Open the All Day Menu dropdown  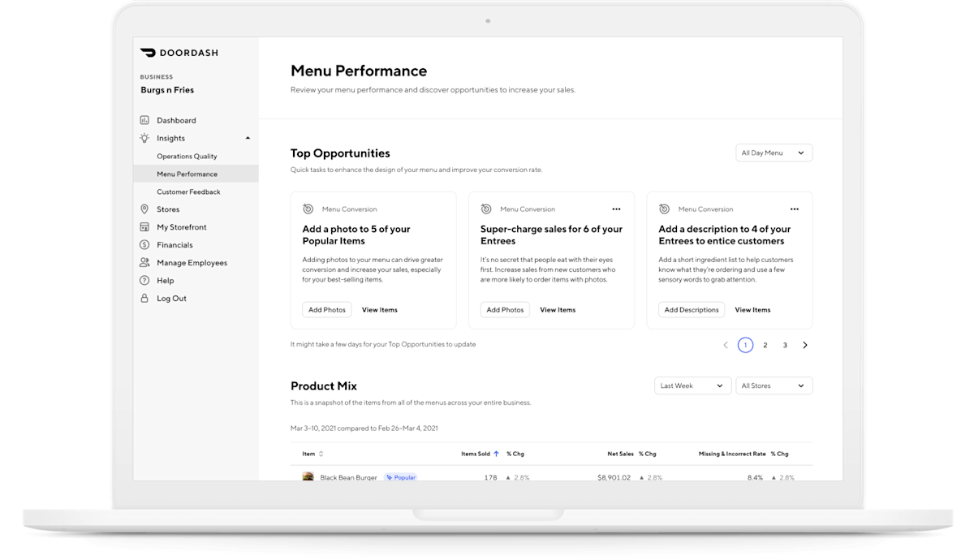(774, 153)
